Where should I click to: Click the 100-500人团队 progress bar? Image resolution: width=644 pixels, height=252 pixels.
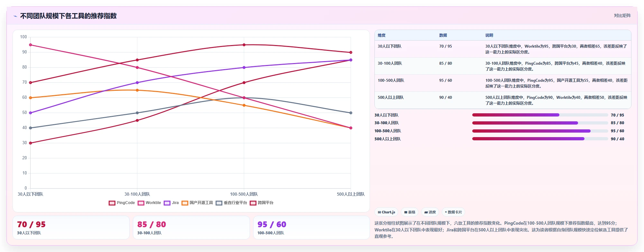click(540, 131)
